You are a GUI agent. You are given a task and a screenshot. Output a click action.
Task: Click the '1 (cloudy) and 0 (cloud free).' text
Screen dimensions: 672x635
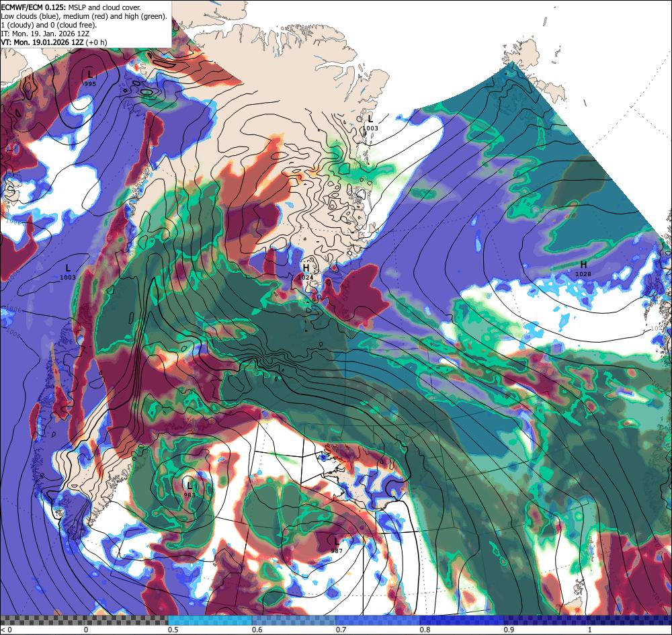(49, 25)
